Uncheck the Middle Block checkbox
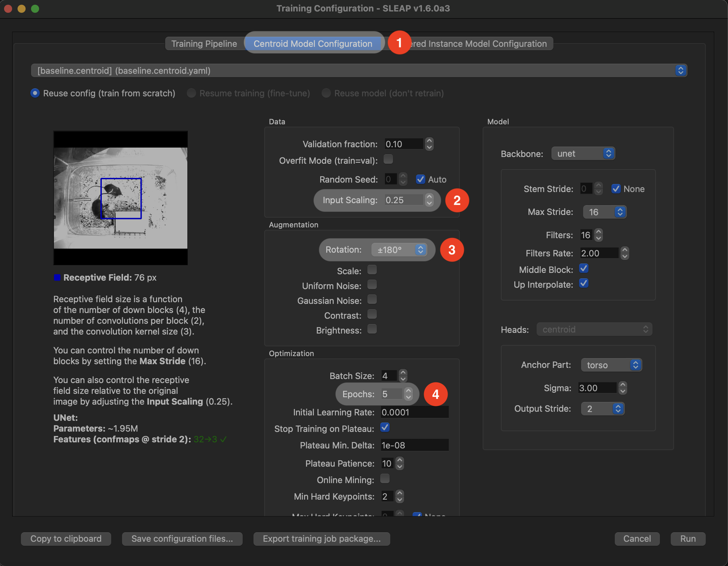The height and width of the screenshot is (566, 728). tap(584, 269)
